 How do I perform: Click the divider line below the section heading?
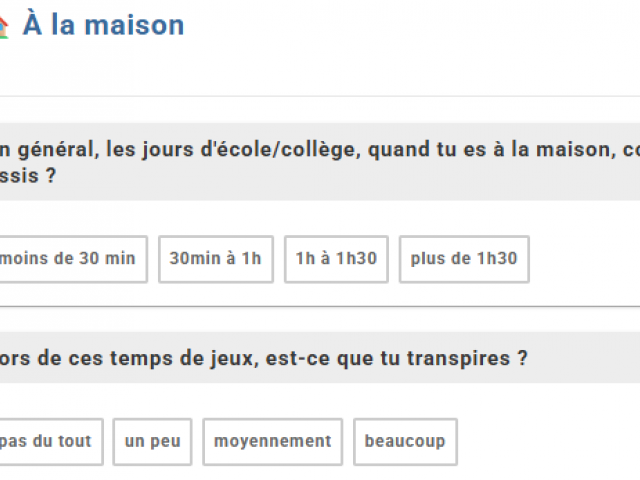[320, 96]
